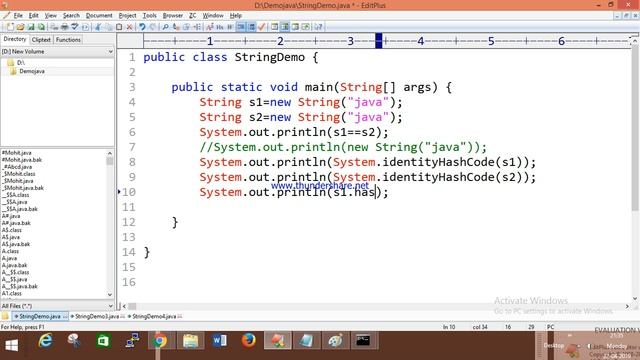Switch to the Cliptext tab
640x360 pixels.
(41, 40)
